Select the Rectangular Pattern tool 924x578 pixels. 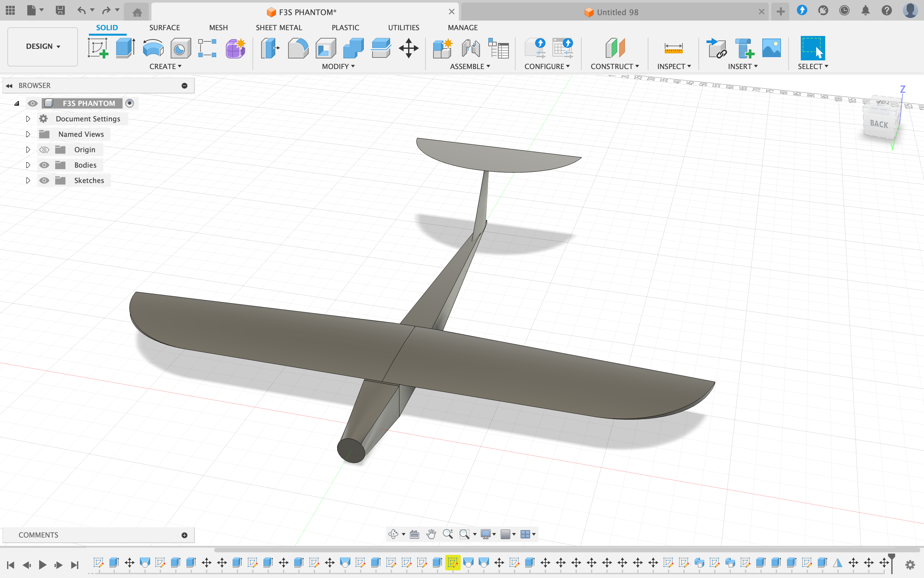pyautogui.click(x=207, y=48)
